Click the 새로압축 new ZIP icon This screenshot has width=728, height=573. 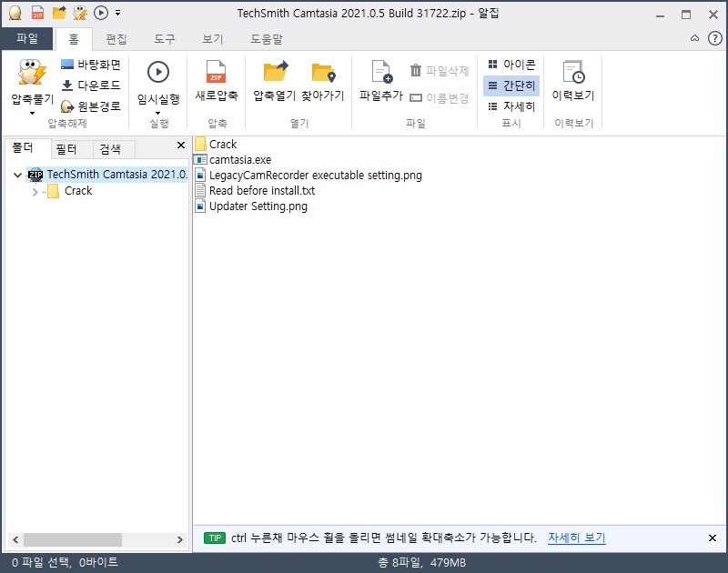click(x=216, y=73)
